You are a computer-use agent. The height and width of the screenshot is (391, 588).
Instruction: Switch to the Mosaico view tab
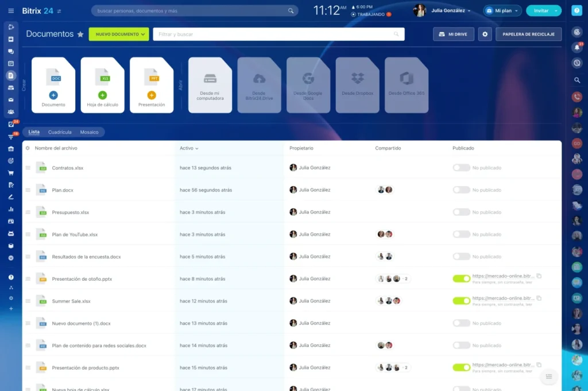[90, 132]
